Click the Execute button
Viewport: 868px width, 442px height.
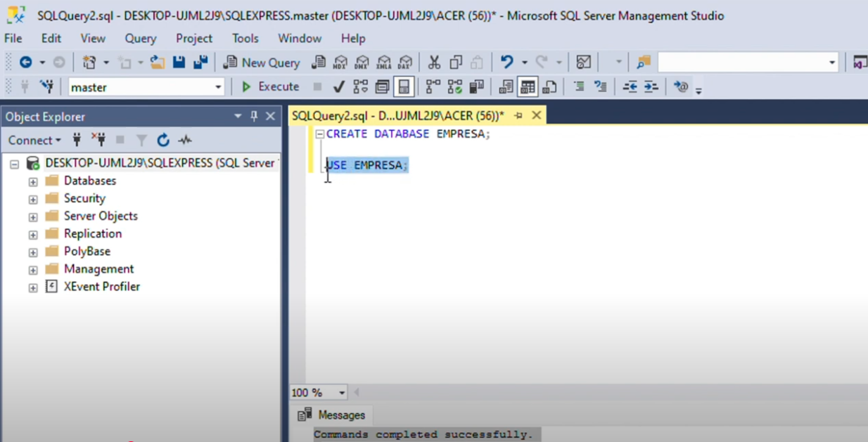[x=271, y=86]
